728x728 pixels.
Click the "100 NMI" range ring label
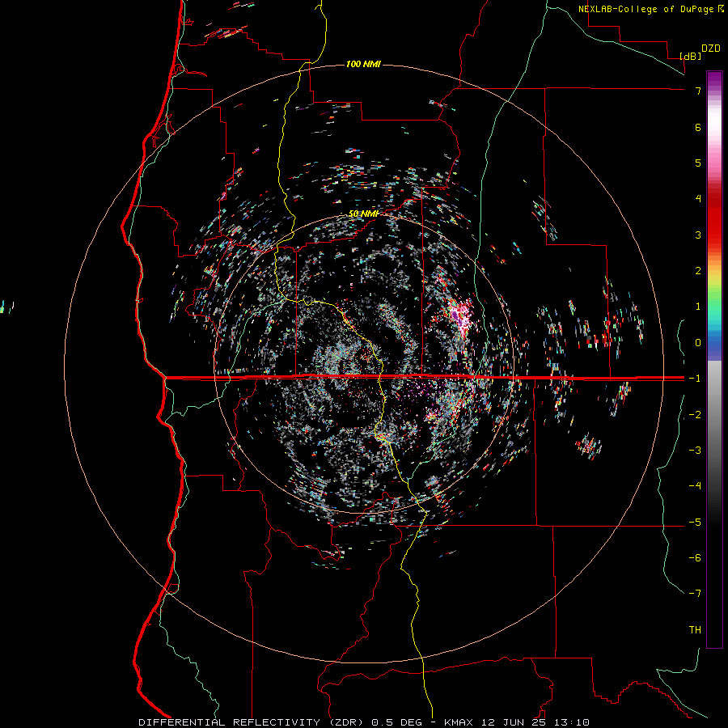coord(363,64)
